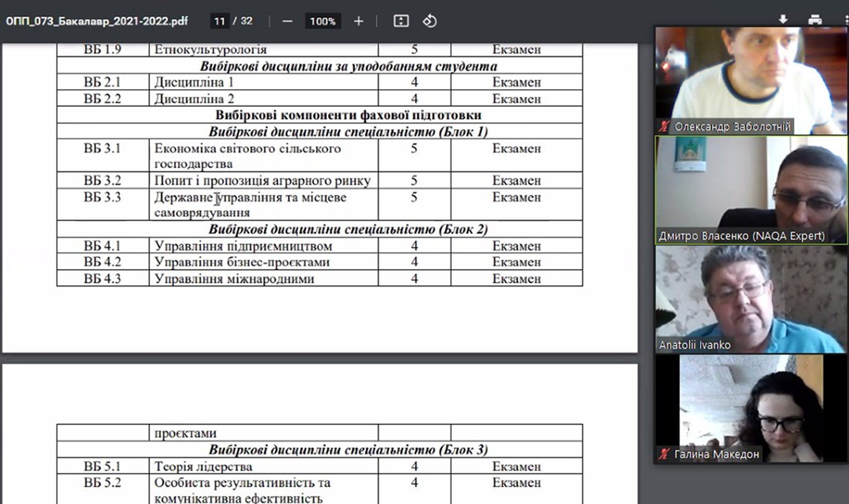The width and height of the screenshot is (849, 504).
Task: Click the zoom in plus icon
Action: coord(358,21)
